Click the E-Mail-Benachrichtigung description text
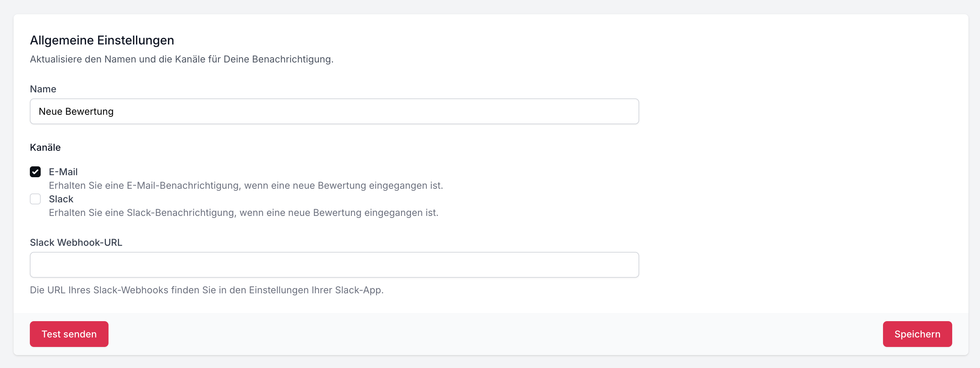 pyautogui.click(x=246, y=185)
